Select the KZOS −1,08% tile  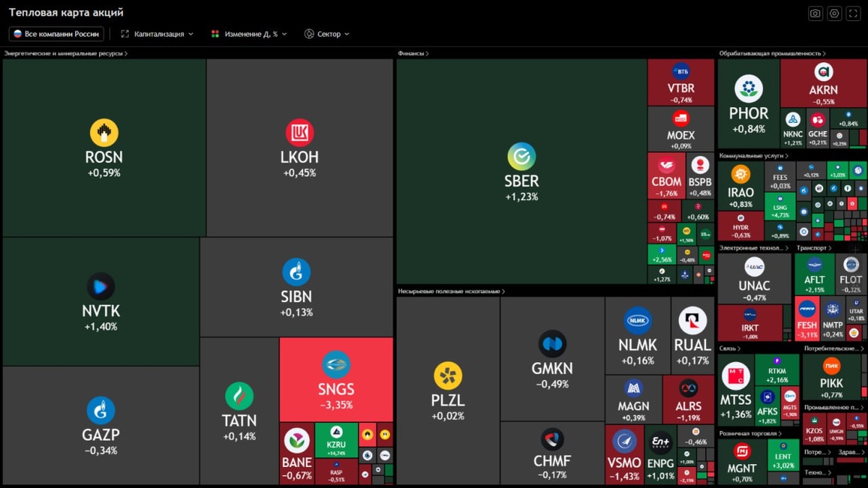pyautogui.click(x=814, y=428)
